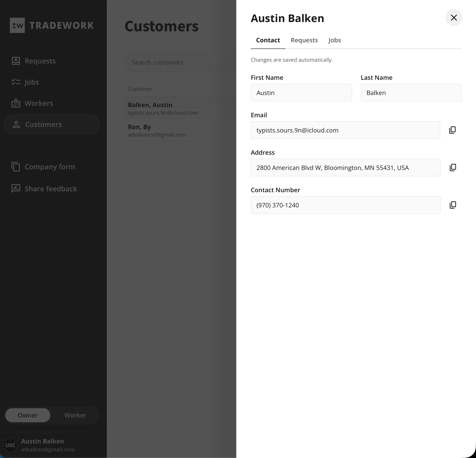Screen dimensions: 476x458
Task: Click the 'Changes are saved automatically' note
Action: (x=292, y=60)
